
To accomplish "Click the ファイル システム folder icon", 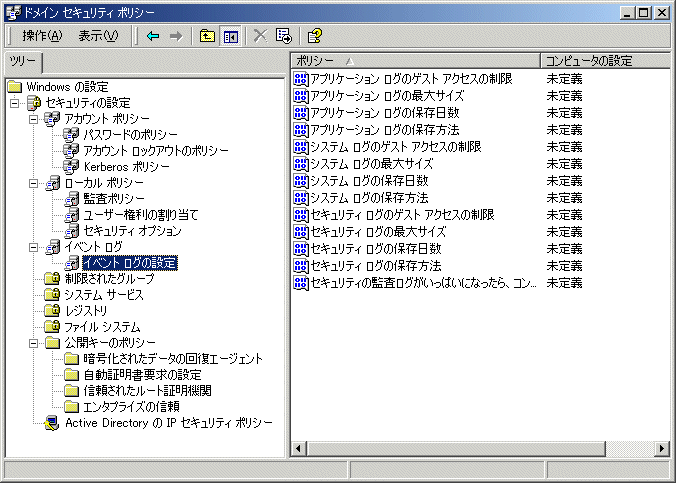I will pos(52,327).
